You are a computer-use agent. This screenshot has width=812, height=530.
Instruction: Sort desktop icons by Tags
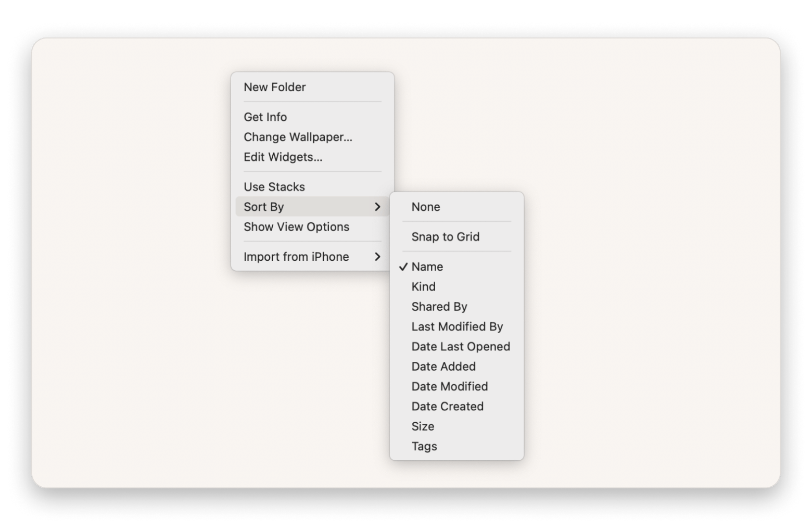[424, 446]
